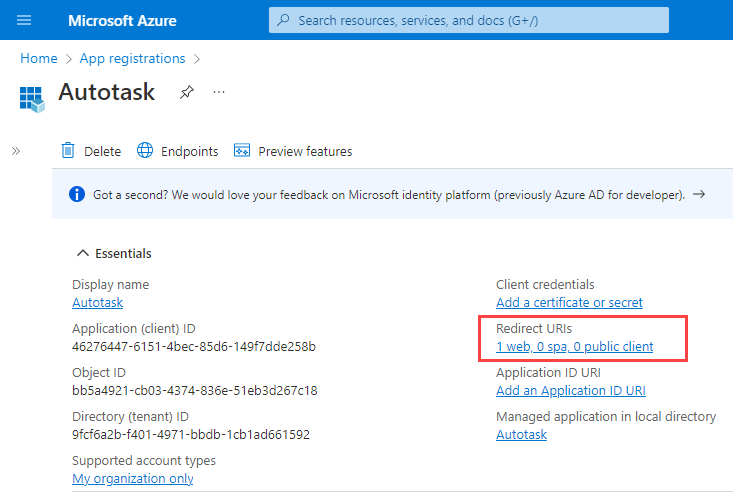Open managed application Autotask link

521,434
